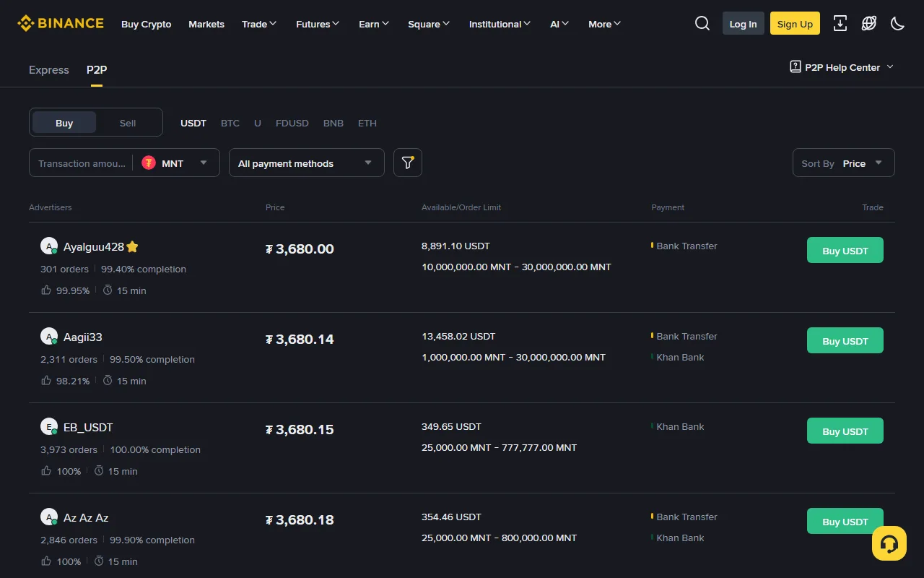Viewport: 924px width, 578px height.
Task: Click the '301 orders' text
Action: click(x=64, y=269)
